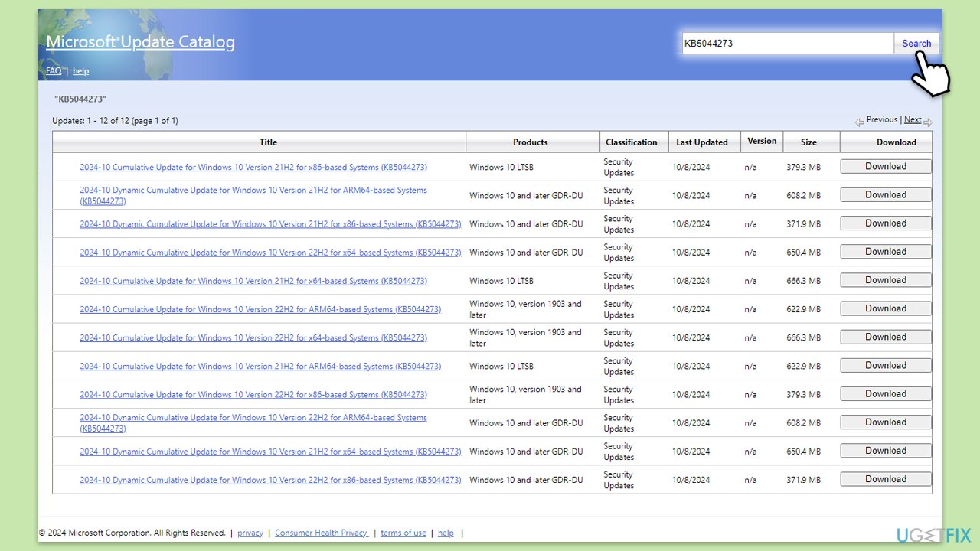Download the 379.3 MB Windows 10 LTSB x86 update
Screen dimensions: 980x551
(x=886, y=167)
